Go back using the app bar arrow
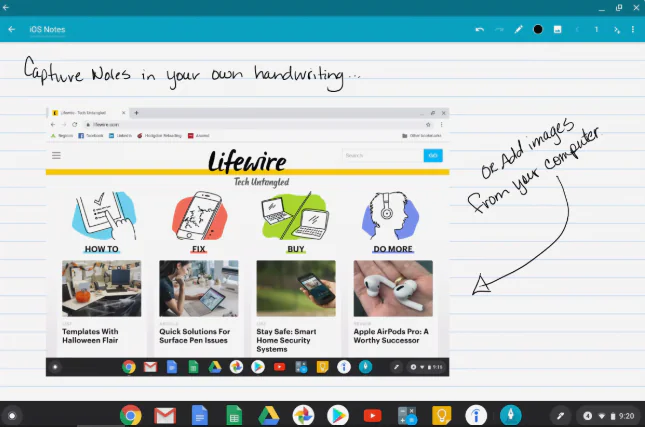Screen dimensions: 645x427 12,29
